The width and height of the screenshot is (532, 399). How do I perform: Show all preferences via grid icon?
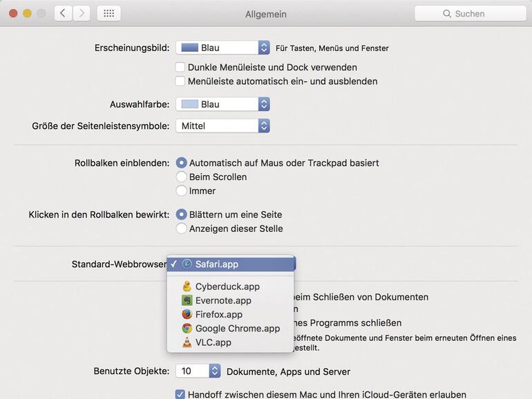click(x=109, y=13)
